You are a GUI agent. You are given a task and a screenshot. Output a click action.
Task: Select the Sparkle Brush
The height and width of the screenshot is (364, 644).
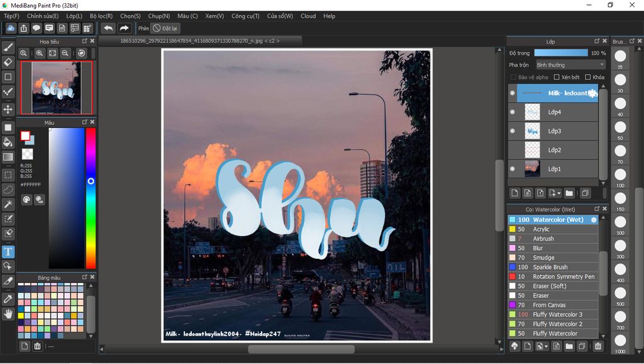pos(553,267)
